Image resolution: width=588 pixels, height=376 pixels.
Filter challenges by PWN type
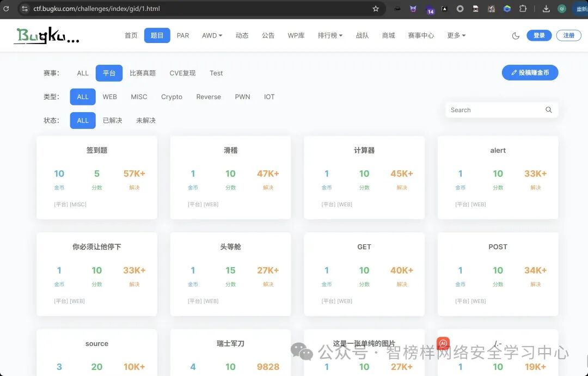point(242,97)
